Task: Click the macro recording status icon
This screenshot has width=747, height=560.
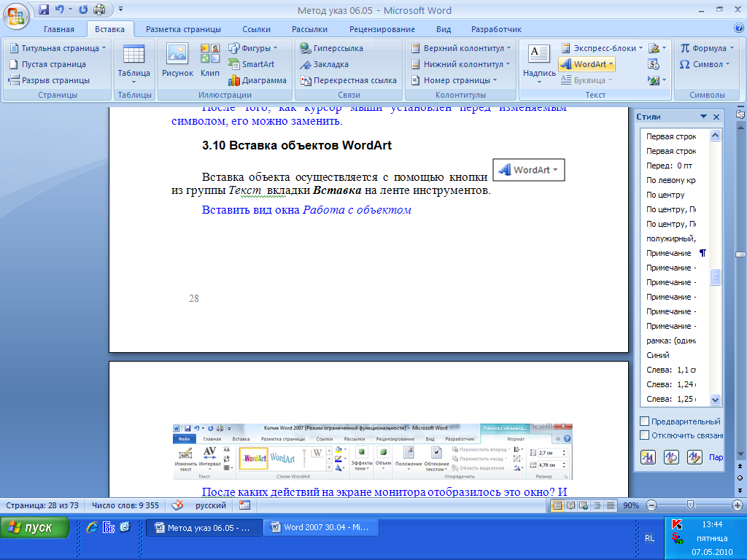Action: point(245,505)
